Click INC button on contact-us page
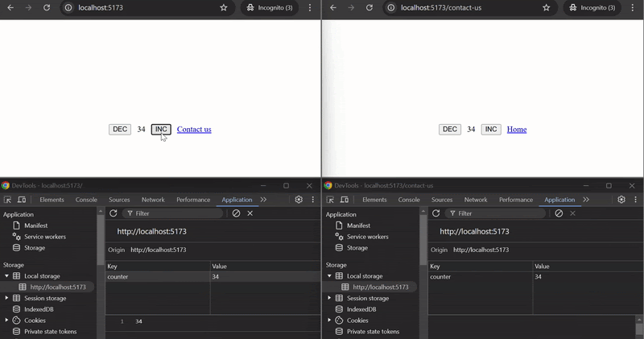Screen dimensions: 644x339 pyautogui.click(x=491, y=130)
